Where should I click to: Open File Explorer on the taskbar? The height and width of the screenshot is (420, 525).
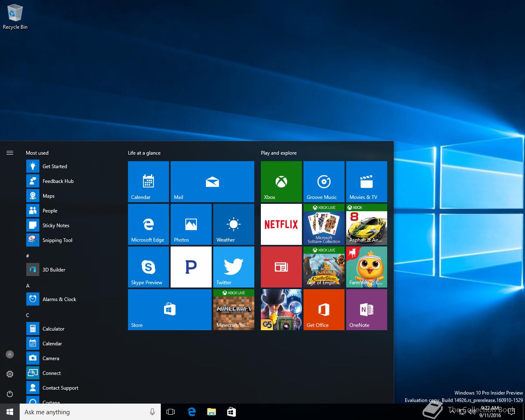pyautogui.click(x=212, y=412)
